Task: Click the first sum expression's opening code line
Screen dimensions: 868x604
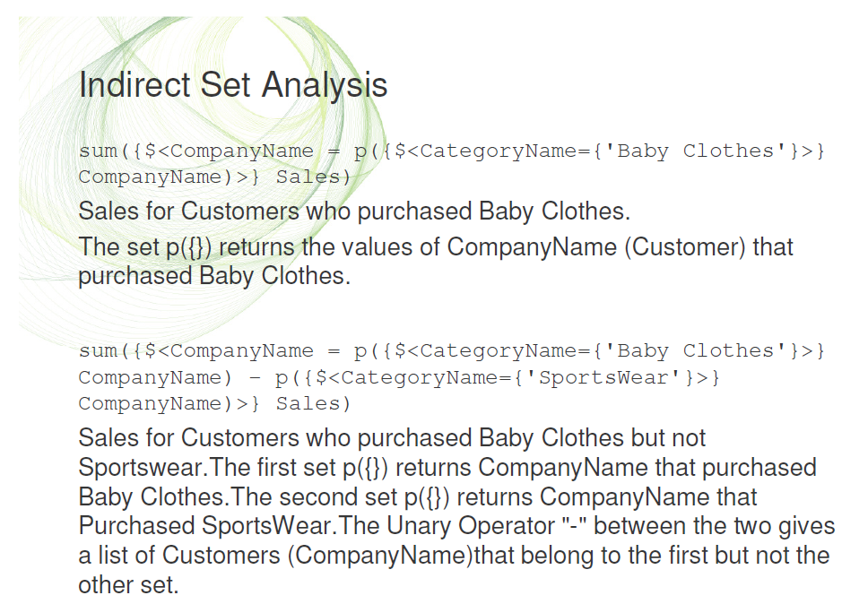Action: pyautogui.click(x=451, y=151)
